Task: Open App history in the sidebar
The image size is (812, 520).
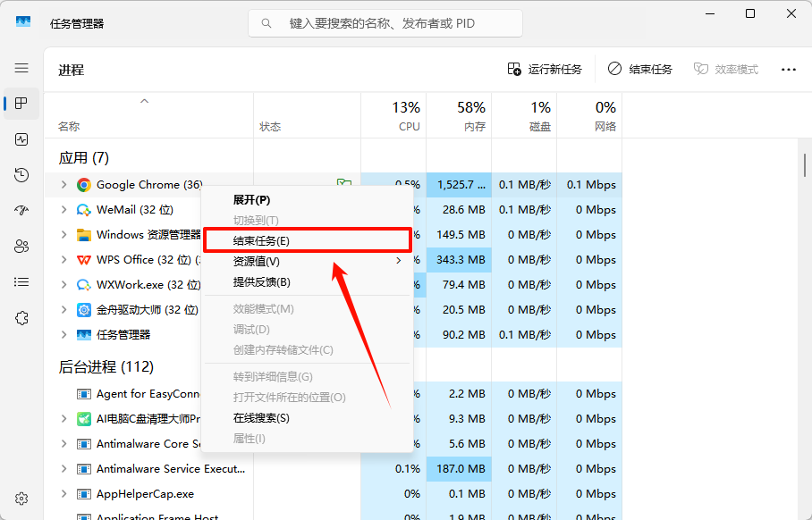Action: point(21,175)
